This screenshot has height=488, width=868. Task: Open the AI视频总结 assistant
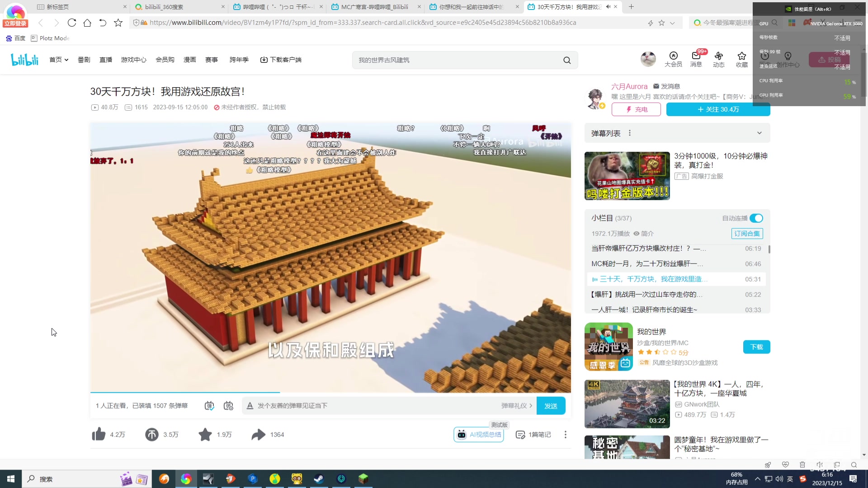[x=478, y=434]
